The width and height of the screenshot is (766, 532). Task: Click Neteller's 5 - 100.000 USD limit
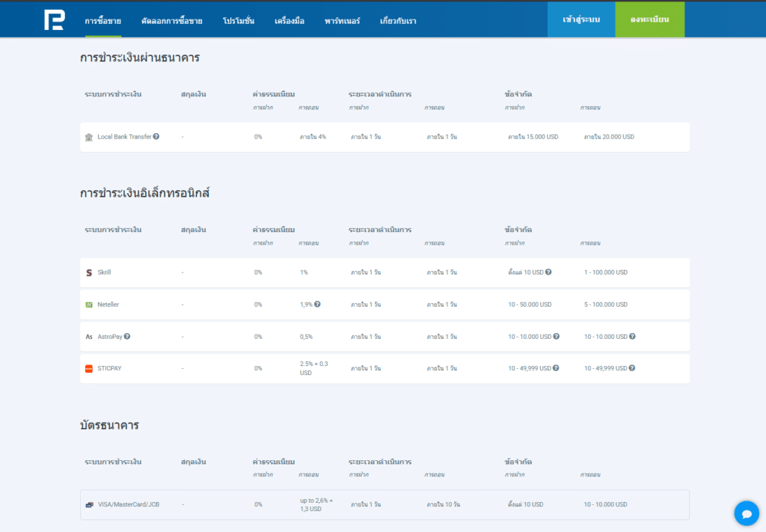[x=606, y=305]
